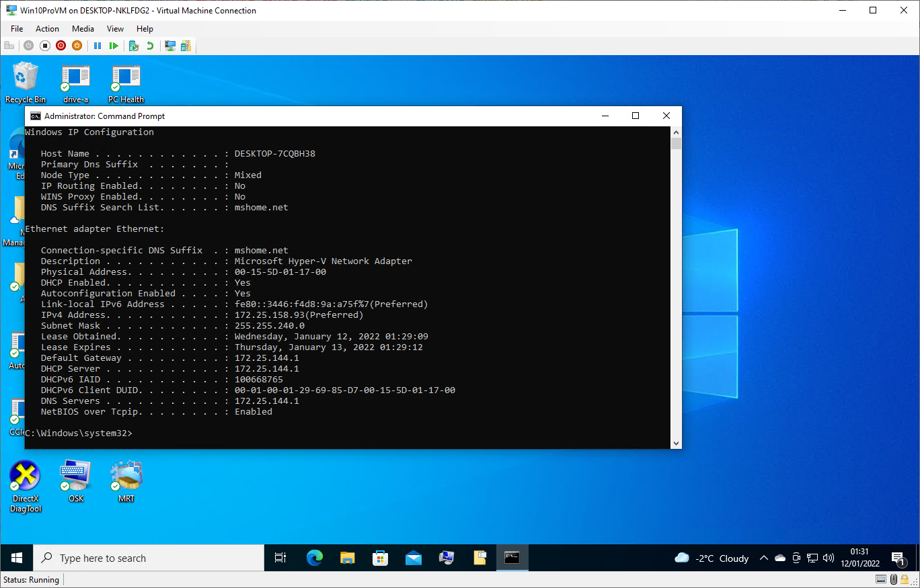Click the sixth taskbar app (monitor icon)
920x588 pixels.
tap(446, 558)
